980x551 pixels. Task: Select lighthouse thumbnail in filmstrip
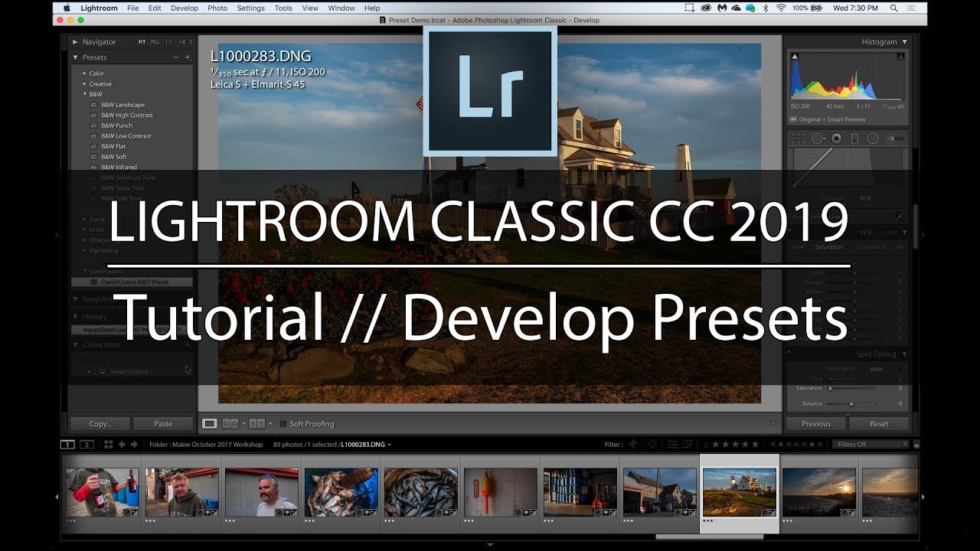pyautogui.click(x=740, y=493)
